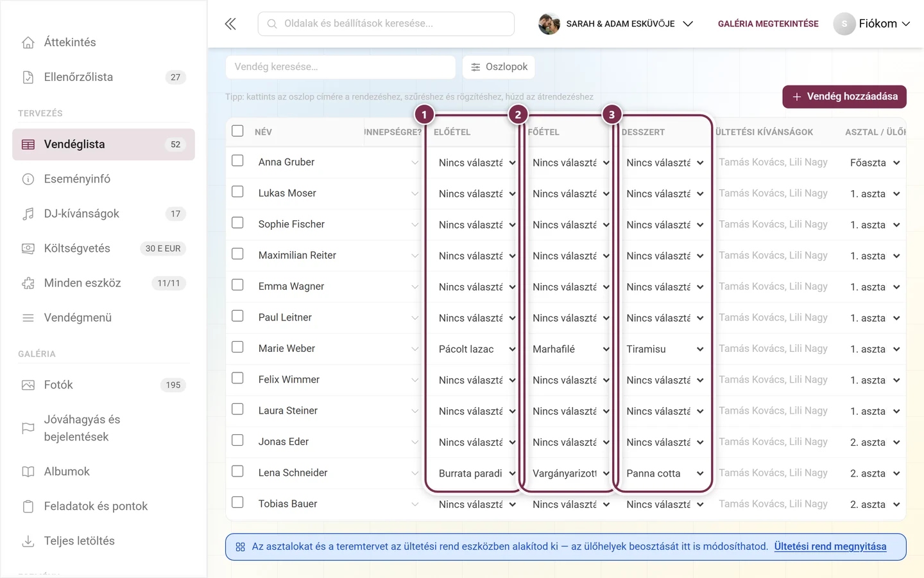Select Marie Weber's row checkbox
Screen dimensions: 924x578
[x=237, y=347]
